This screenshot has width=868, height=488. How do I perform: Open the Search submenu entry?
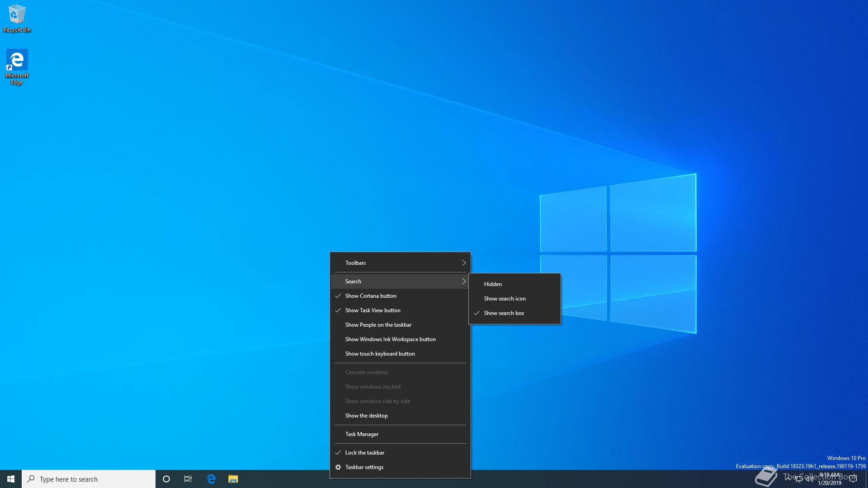coord(400,282)
